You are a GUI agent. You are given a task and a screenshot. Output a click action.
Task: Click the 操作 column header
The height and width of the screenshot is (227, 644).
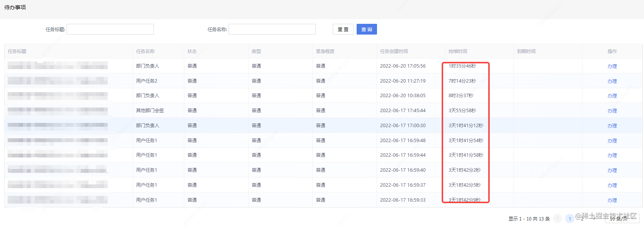click(x=612, y=51)
